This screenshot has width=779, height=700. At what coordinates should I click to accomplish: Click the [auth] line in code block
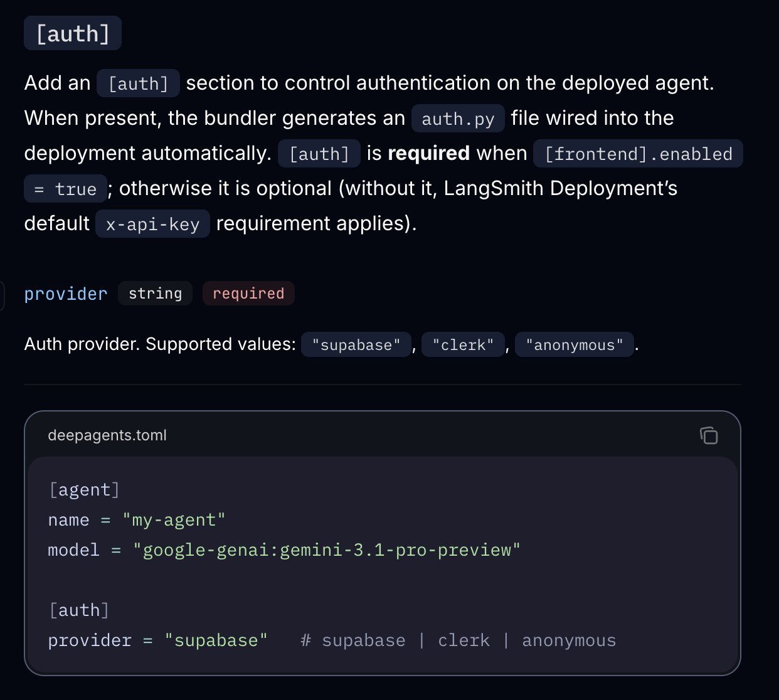[x=79, y=610]
